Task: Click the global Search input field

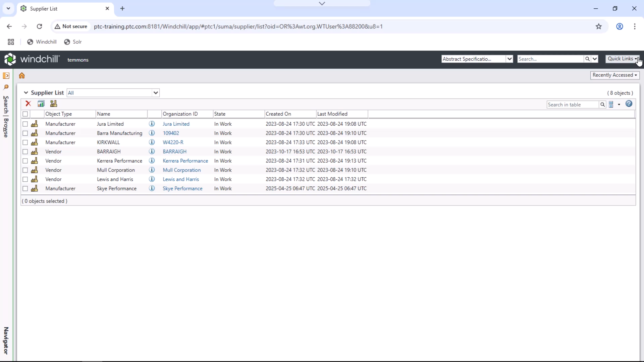Action: coord(550,59)
